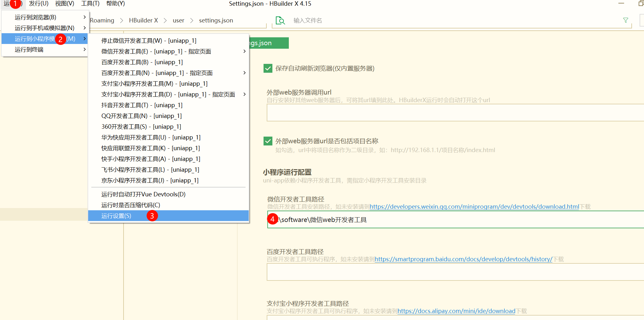The image size is (644, 320).
Task: Click the HBuilder X breadcrumb segment
Action: 143,20
